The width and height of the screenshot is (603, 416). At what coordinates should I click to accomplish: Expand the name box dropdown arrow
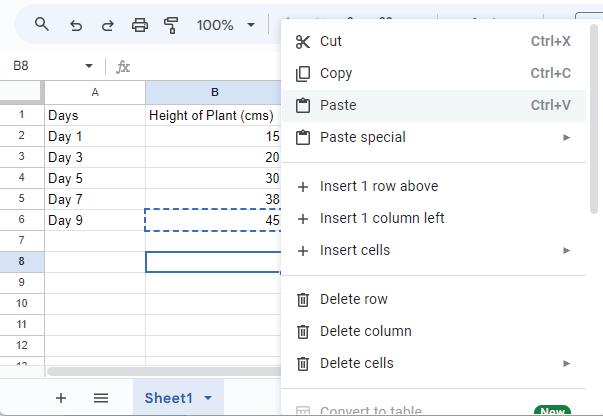[88, 66]
